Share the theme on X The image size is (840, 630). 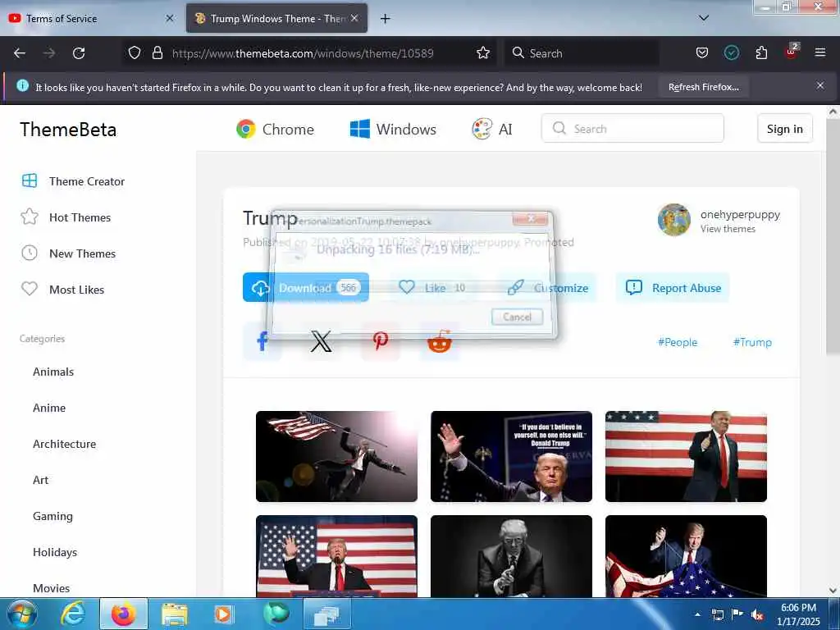click(x=322, y=341)
